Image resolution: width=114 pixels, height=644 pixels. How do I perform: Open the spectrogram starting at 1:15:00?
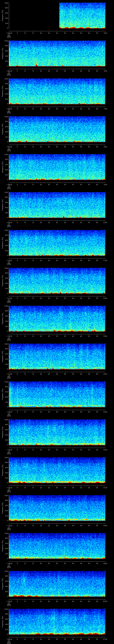[57, 432]
